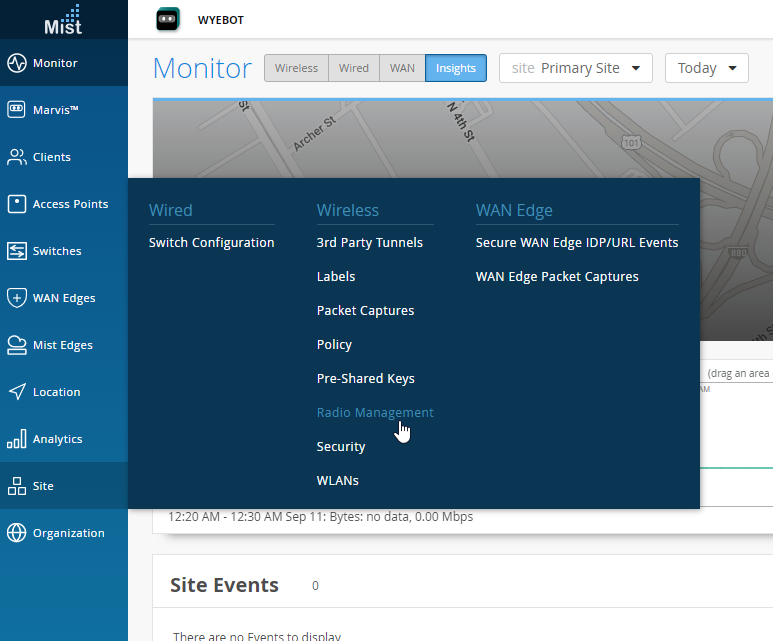The height and width of the screenshot is (641, 773).
Task: Click the WYEBOT organization name
Action: 221,20
